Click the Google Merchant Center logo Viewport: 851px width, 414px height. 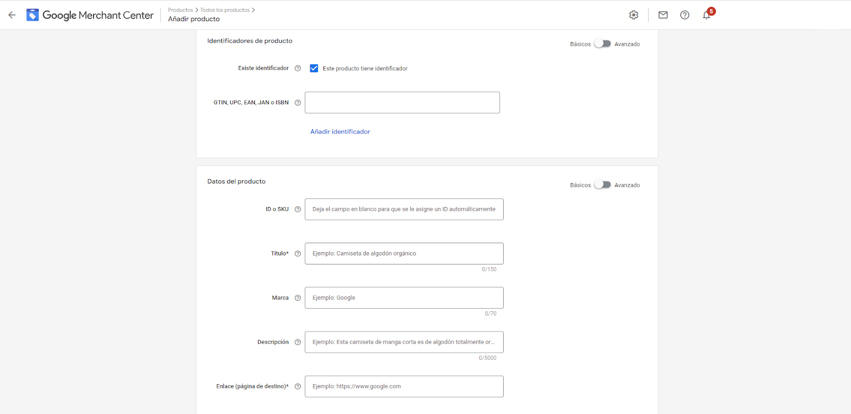point(90,15)
